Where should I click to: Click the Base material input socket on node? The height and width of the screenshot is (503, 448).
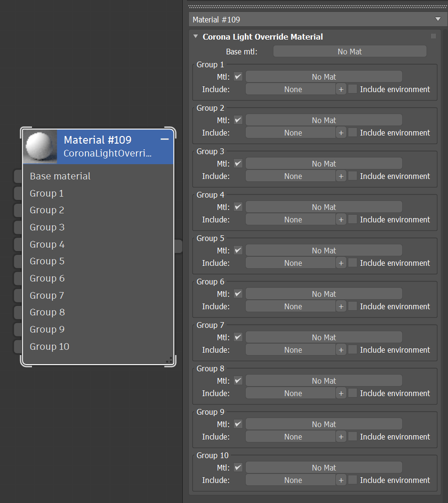point(18,176)
